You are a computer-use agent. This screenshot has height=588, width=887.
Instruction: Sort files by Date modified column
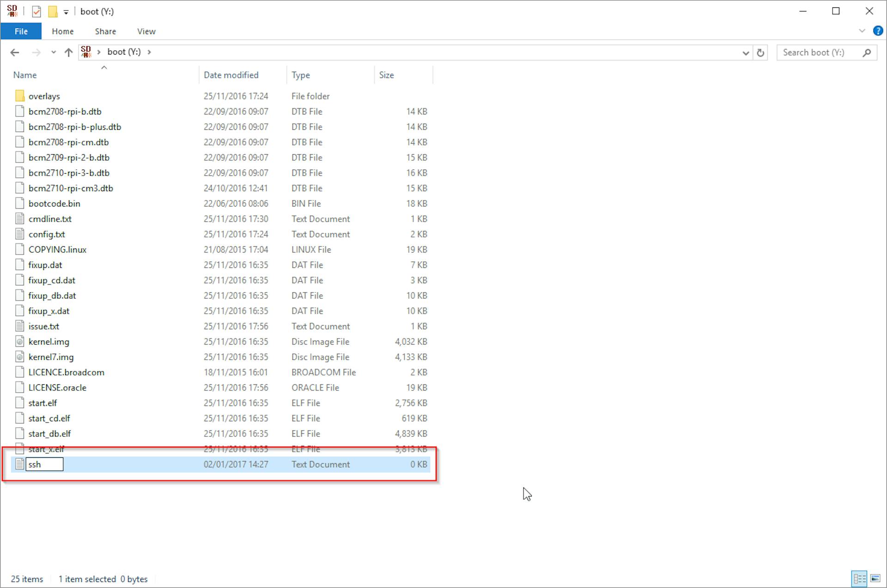231,75
